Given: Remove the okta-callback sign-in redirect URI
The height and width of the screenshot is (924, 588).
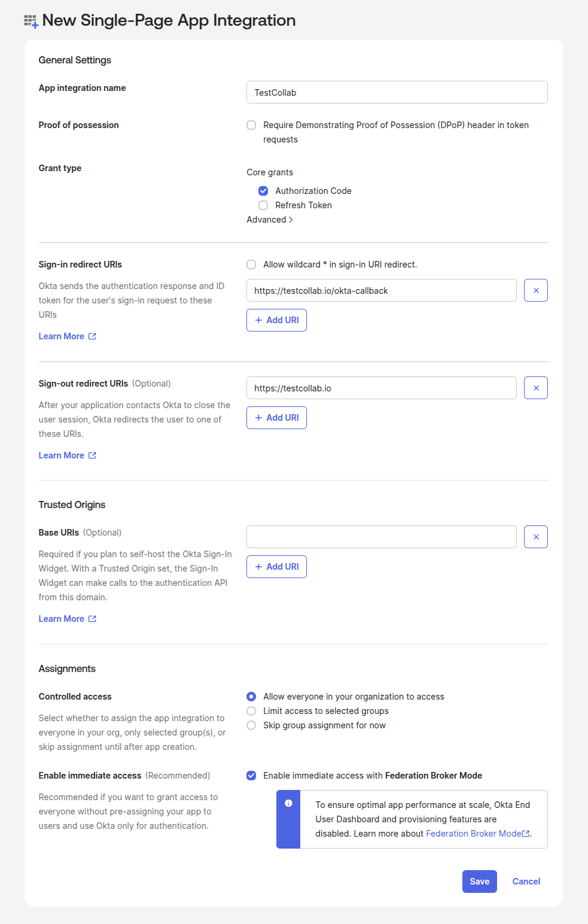Looking at the screenshot, I should tap(536, 290).
